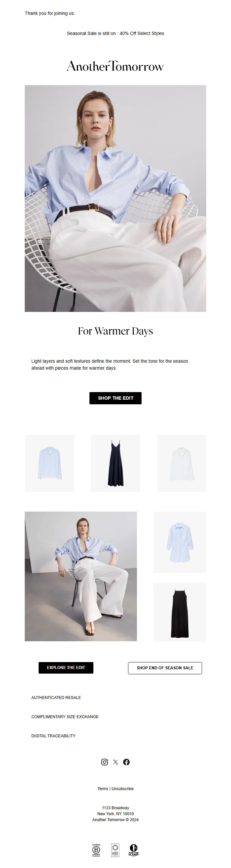Open the X social icon
Viewport: 231px width, 868px height.
click(115, 762)
